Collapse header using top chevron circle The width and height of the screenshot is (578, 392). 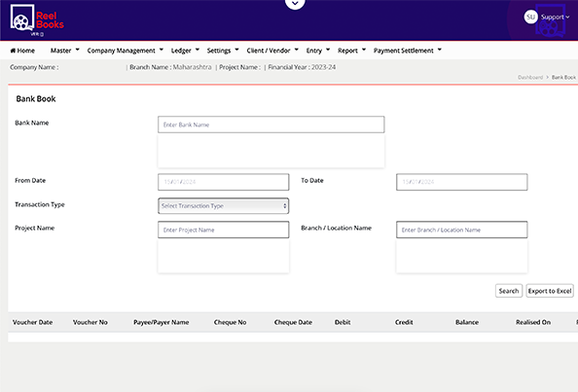(x=295, y=3)
